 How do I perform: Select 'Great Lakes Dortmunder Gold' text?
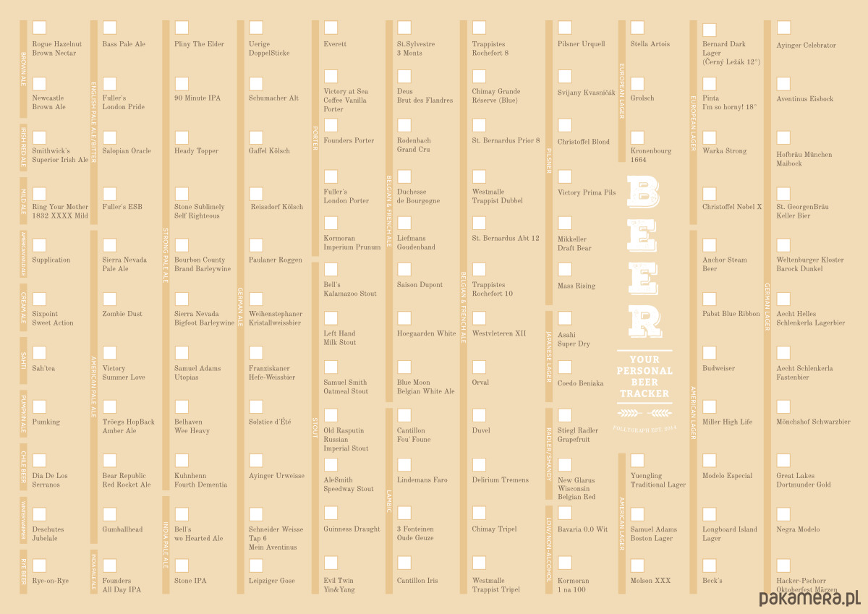[804, 480]
